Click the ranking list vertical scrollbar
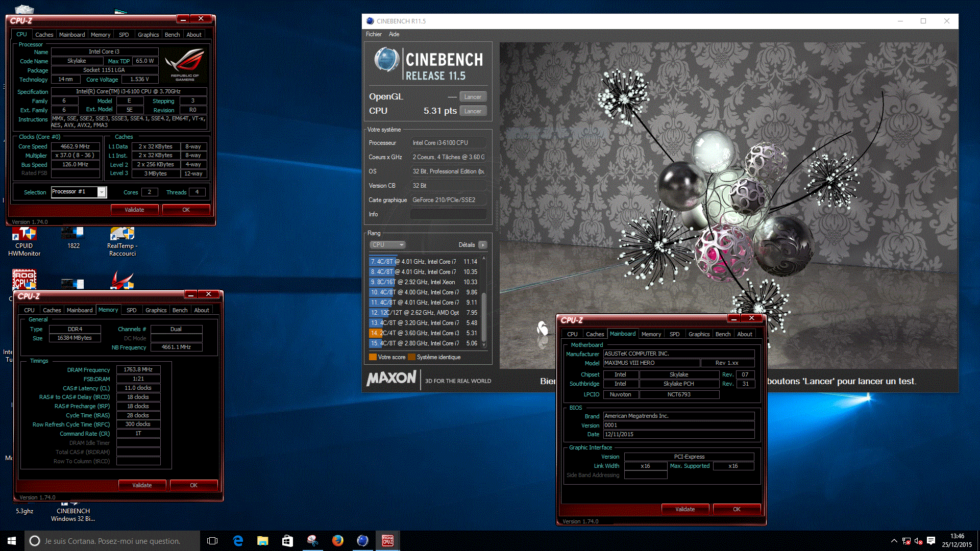 click(484, 302)
